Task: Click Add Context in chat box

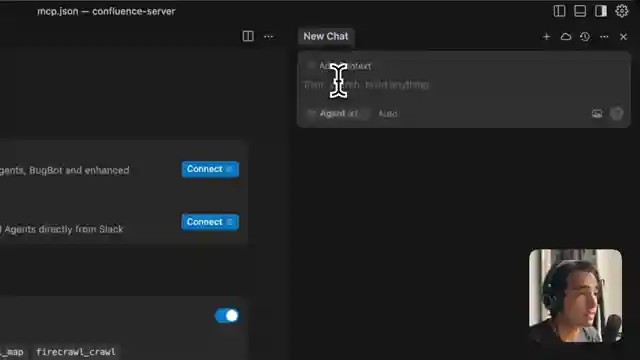Action: pyautogui.click(x=340, y=66)
